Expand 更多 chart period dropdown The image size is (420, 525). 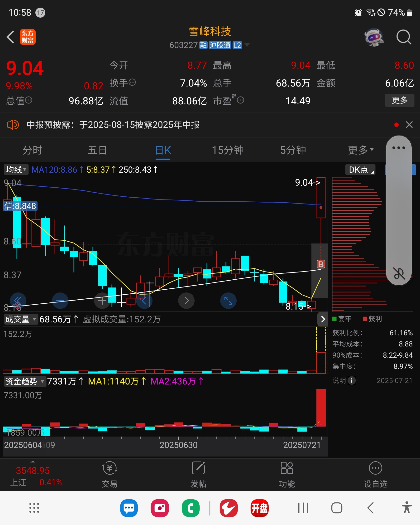(360, 150)
